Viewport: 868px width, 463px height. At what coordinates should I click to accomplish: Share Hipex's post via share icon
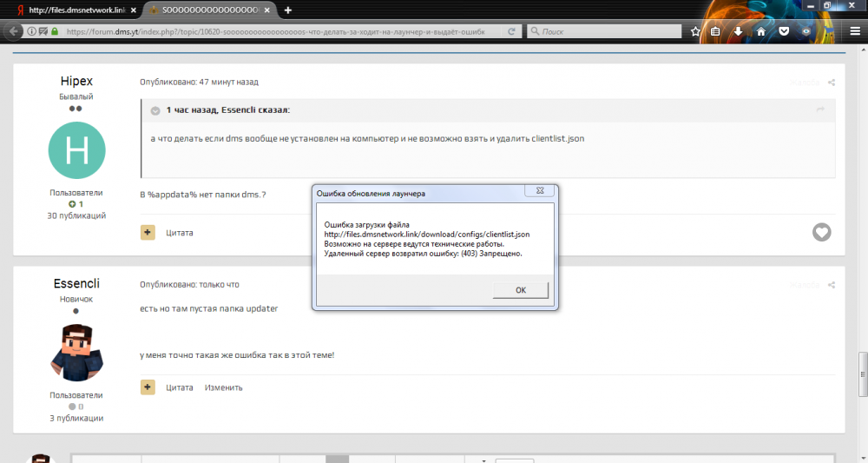pyautogui.click(x=832, y=83)
